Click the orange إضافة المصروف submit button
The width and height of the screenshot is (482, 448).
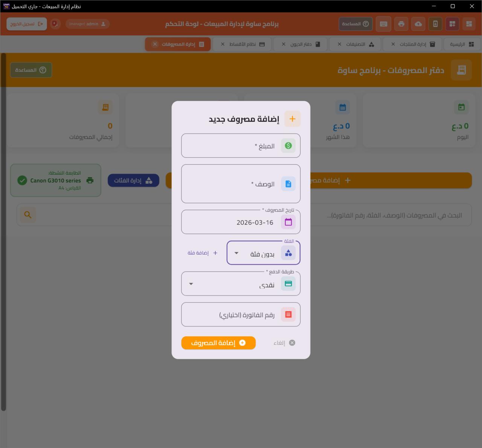218,343
